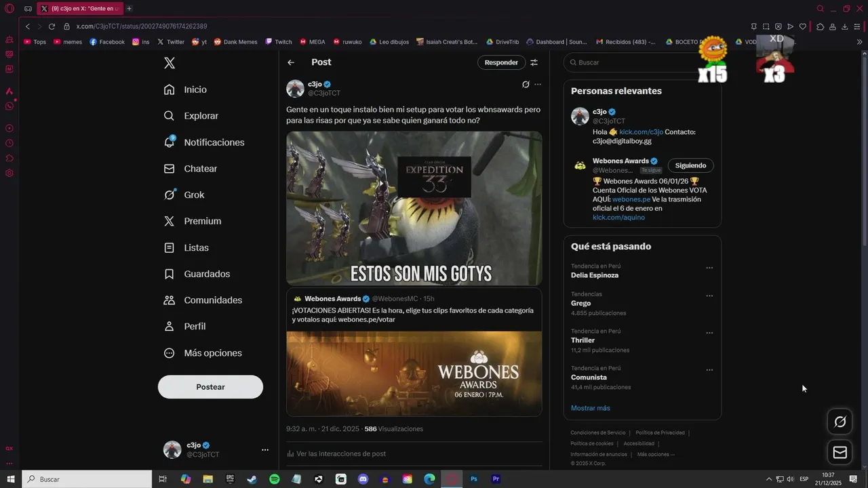Click the browser back arrow
This screenshot has height=488, width=868.
pos(27,26)
